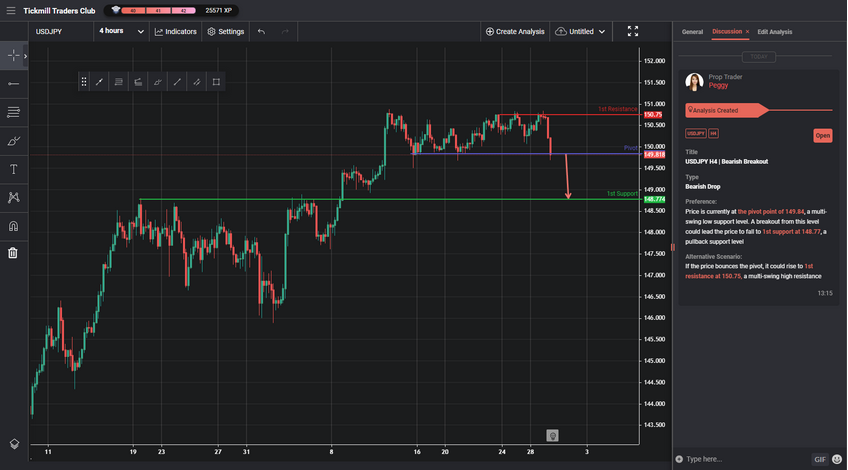
Task: Click the plus attachment icon in chat
Action: pyautogui.click(x=679, y=459)
